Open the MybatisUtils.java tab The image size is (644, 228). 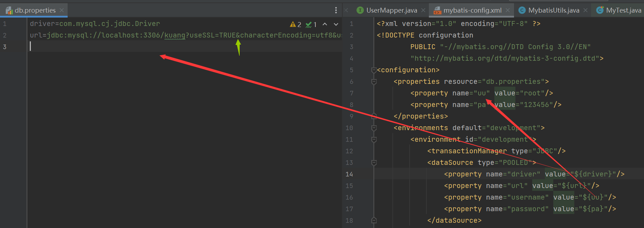click(554, 11)
